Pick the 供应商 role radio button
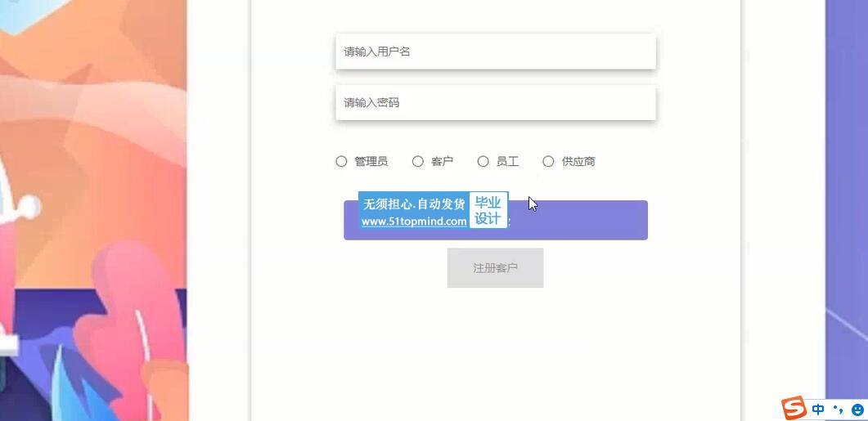 coord(548,162)
